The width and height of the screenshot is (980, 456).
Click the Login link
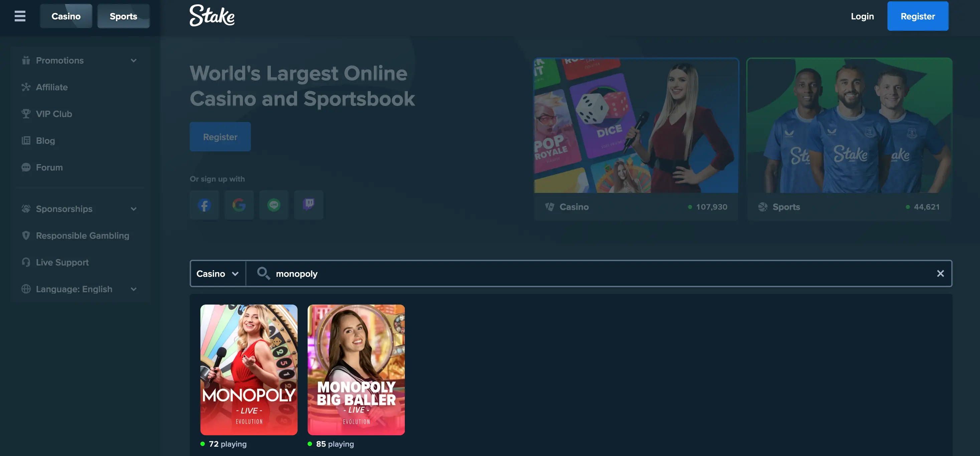click(x=862, y=16)
